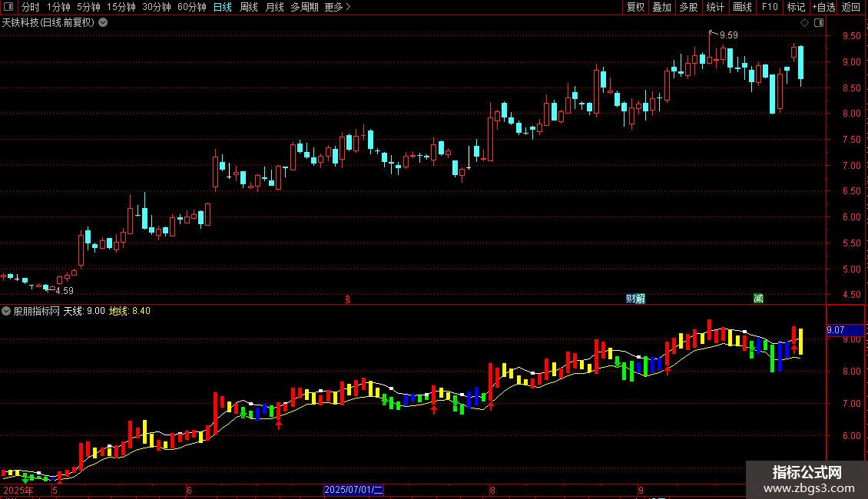Click the window layout icon in chart corner

point(819,23)
